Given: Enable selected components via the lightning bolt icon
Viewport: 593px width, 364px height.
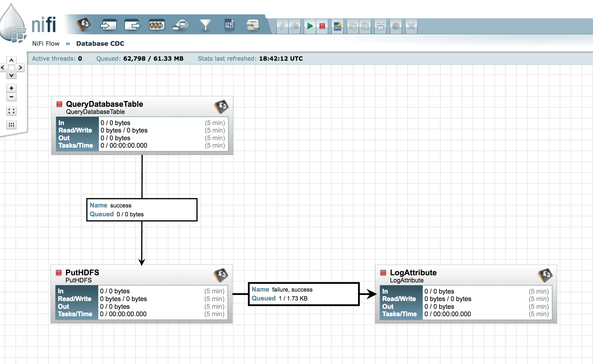Looking at the screenshot, I should [x=282, y=26].
